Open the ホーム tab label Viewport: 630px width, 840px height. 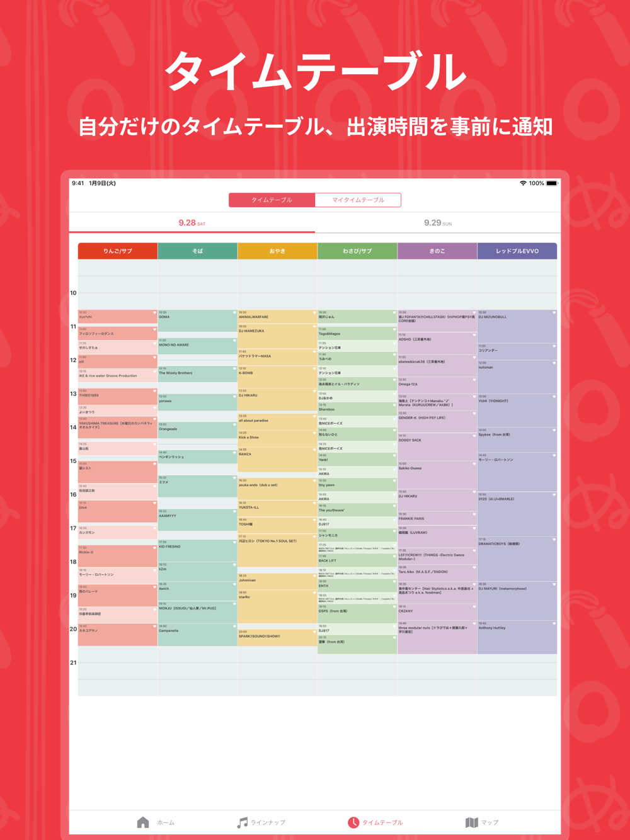pyautogui.click(x=166, y=822)
